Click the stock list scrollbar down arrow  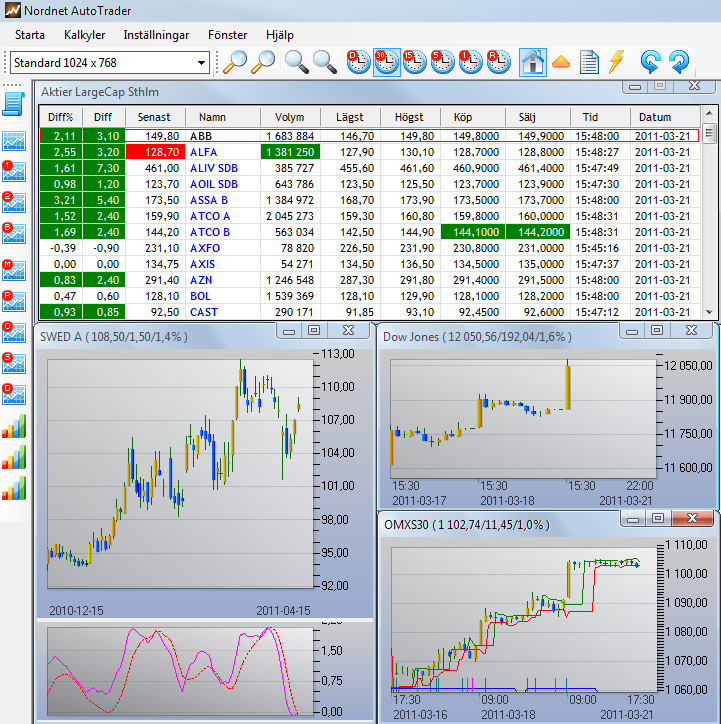click(x=709, y=313)
